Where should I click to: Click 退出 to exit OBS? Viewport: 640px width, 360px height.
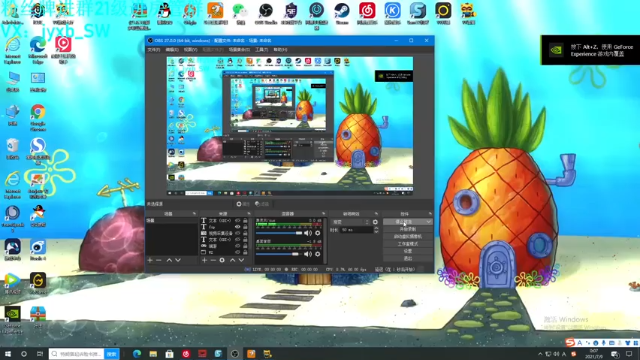[408, 258]
